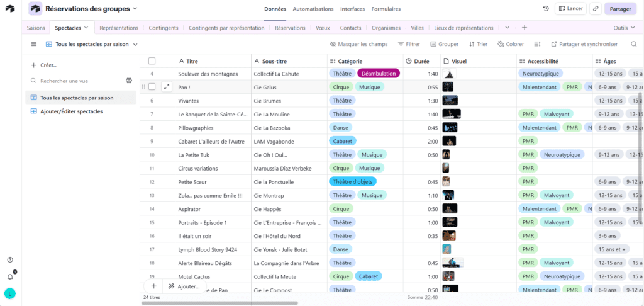Open the help question mark icon
Screen dimensions: 644x306
pos(10,260)
